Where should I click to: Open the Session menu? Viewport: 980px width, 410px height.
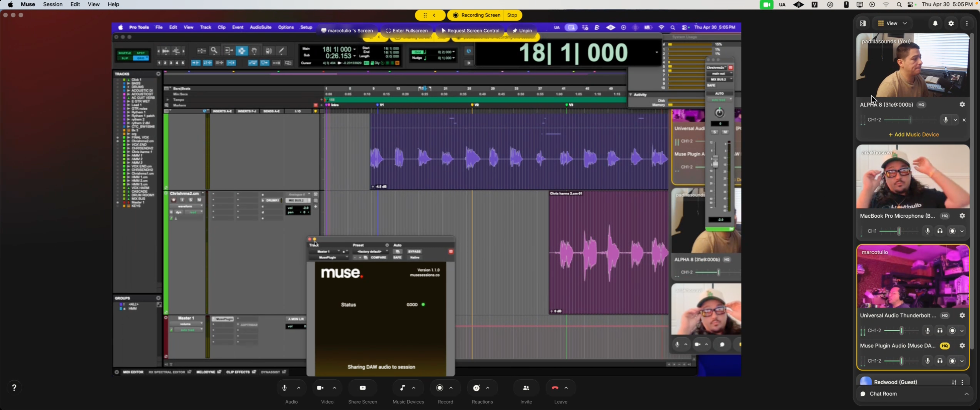(53, 4)
